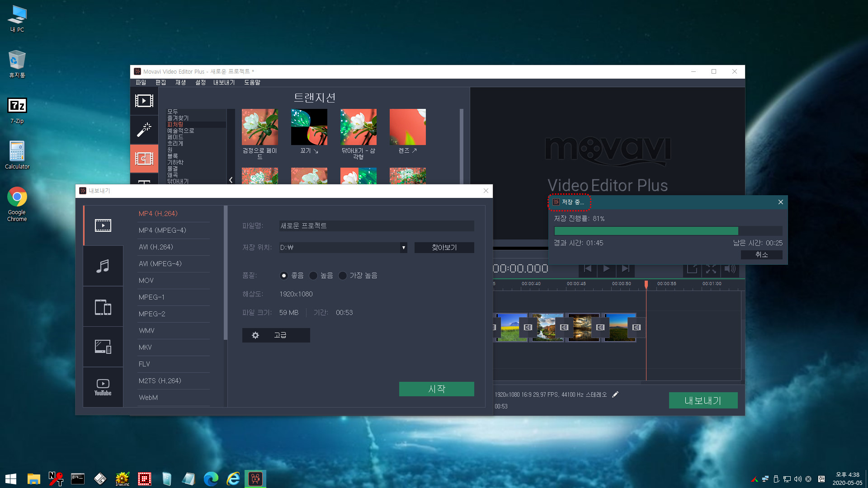Open the 재생 menu
Viewport: 868px width, 488px height.
point(181,82)
